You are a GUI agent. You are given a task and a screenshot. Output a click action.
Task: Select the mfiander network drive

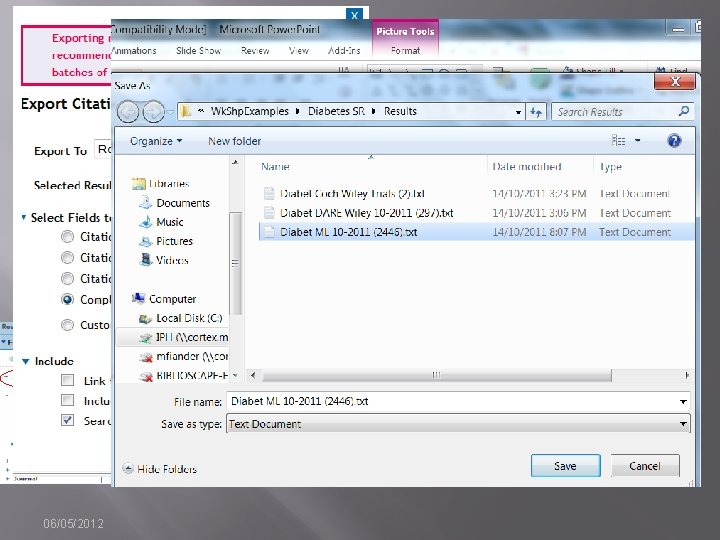[183, 356]
